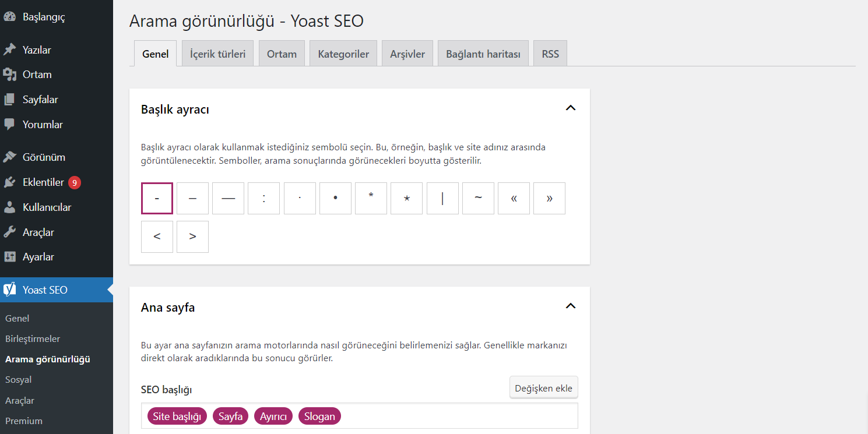Click the Görünüm paintbrush icon
The image size is (868, 434).
coord(9,157)
